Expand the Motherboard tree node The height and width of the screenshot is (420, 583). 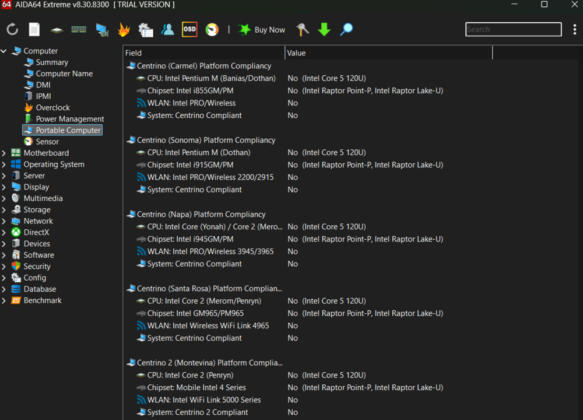4,153
